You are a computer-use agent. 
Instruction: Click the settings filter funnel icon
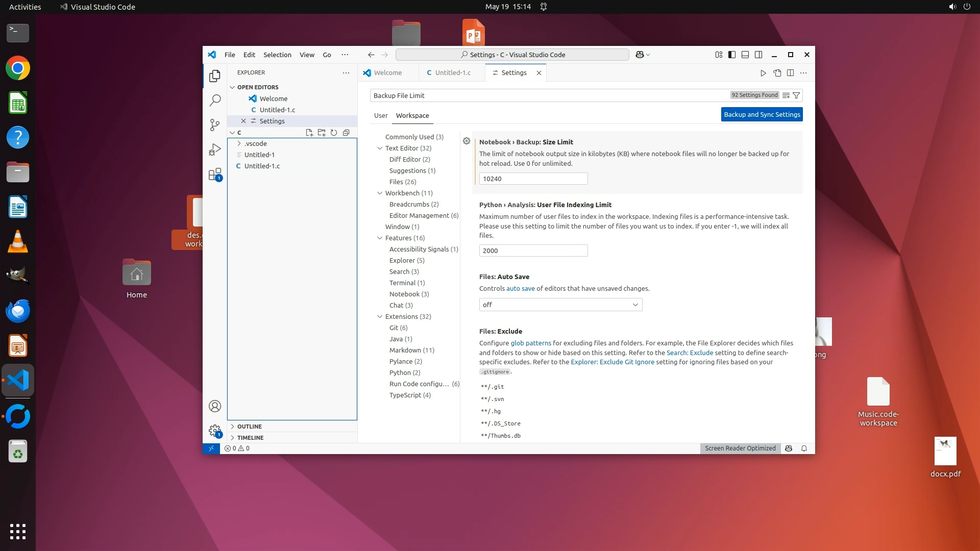(796, 95)
